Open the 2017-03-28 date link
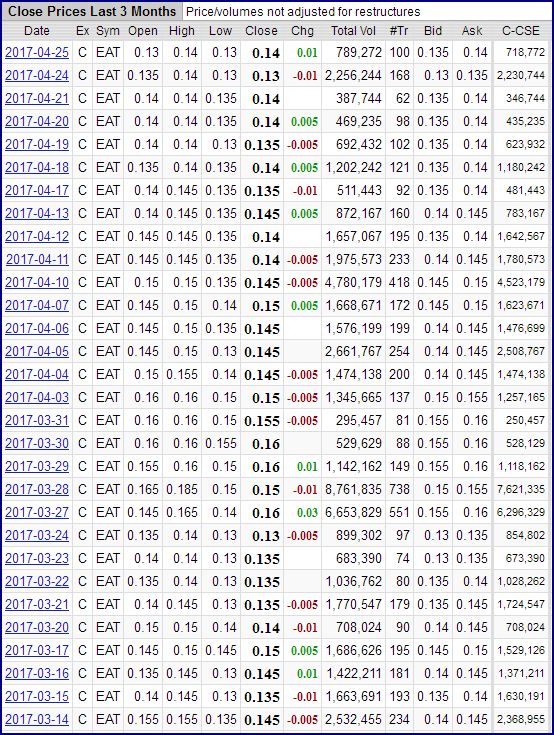 (37, 489)
